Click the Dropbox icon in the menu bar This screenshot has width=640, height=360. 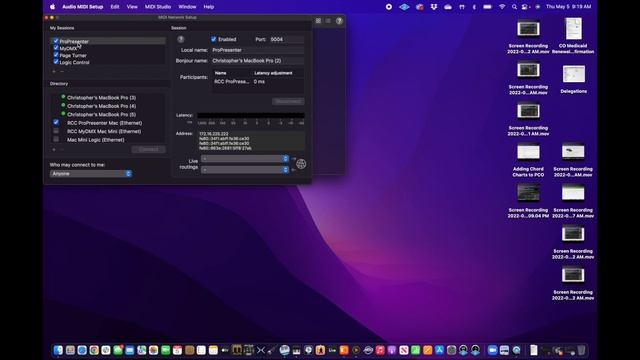[x=433, y=7]
